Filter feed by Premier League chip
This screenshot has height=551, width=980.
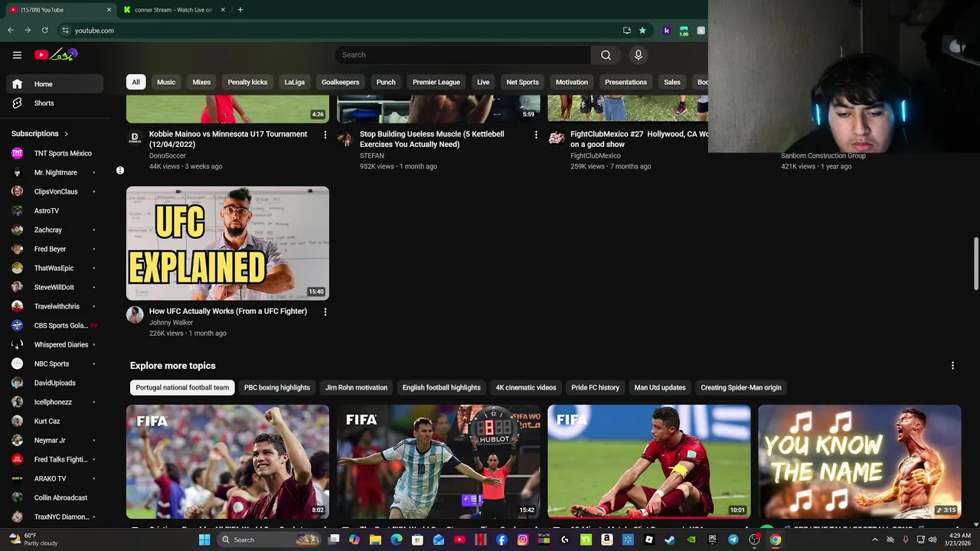click(x=436, y=82)
